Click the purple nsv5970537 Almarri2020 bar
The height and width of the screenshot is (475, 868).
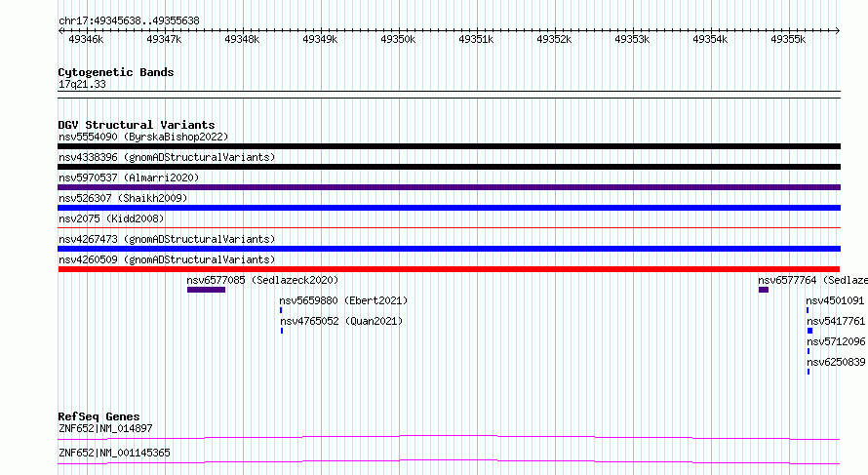click(x=449, y=187)
